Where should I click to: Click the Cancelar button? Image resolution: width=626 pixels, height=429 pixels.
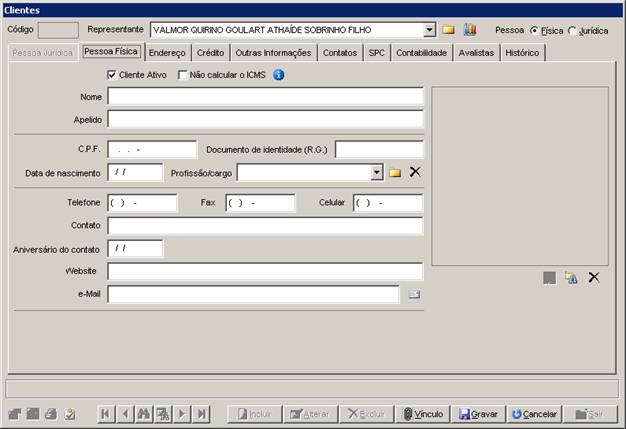click(x=535, y=414)
